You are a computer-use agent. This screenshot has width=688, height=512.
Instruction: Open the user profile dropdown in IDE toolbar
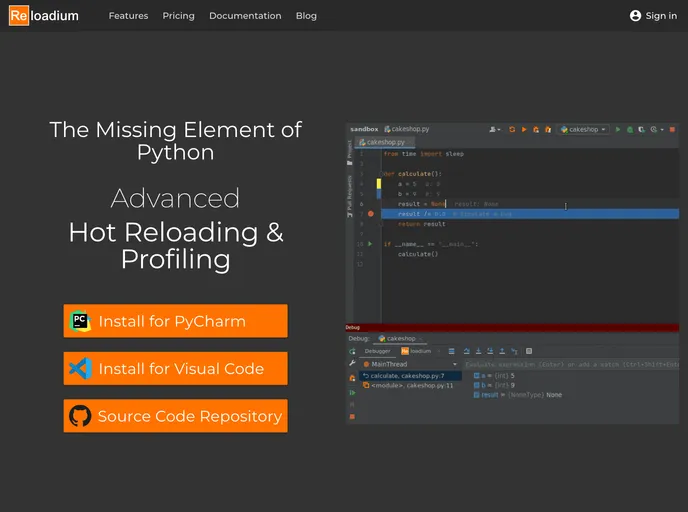point(494,129)
